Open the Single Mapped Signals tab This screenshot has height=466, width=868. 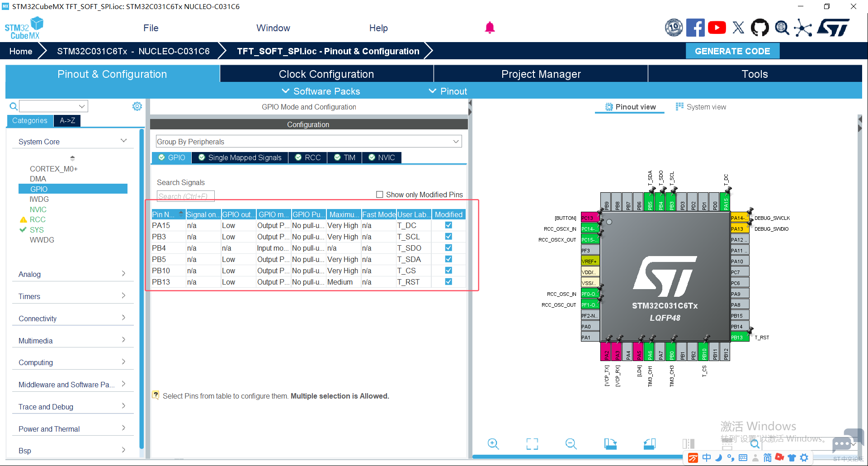point(240,157)
